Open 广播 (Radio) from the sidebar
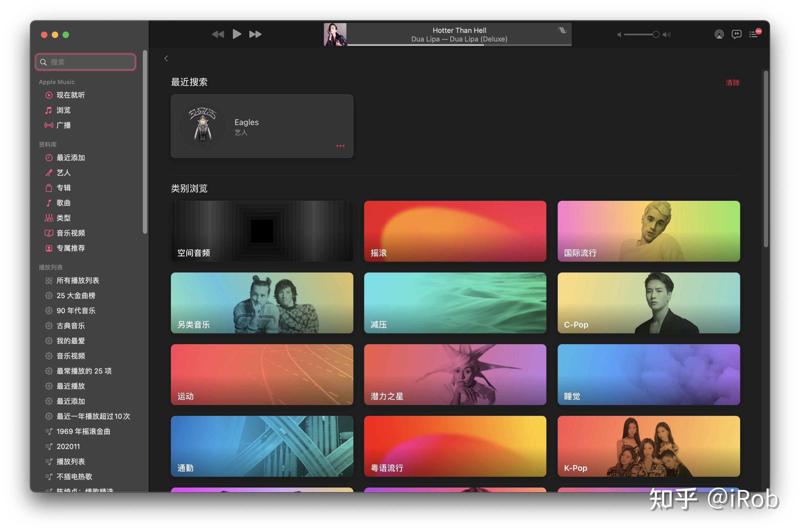The width and height of the screenshot is (800, 532). 63,125
